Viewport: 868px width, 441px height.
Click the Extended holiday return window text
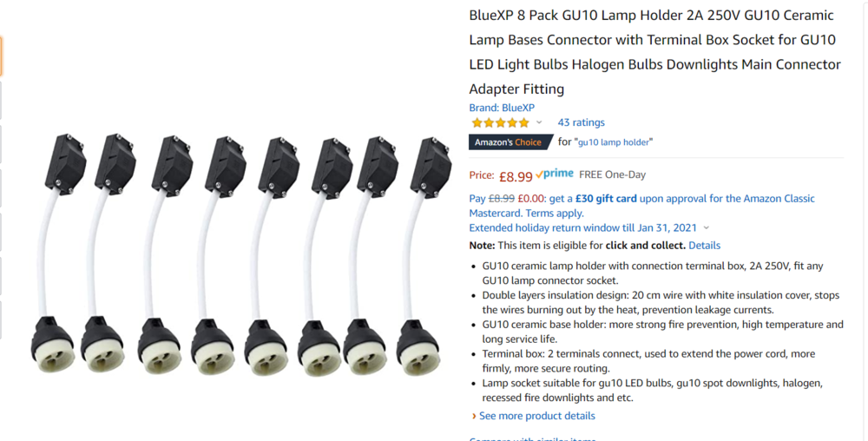tap(583, 228)
